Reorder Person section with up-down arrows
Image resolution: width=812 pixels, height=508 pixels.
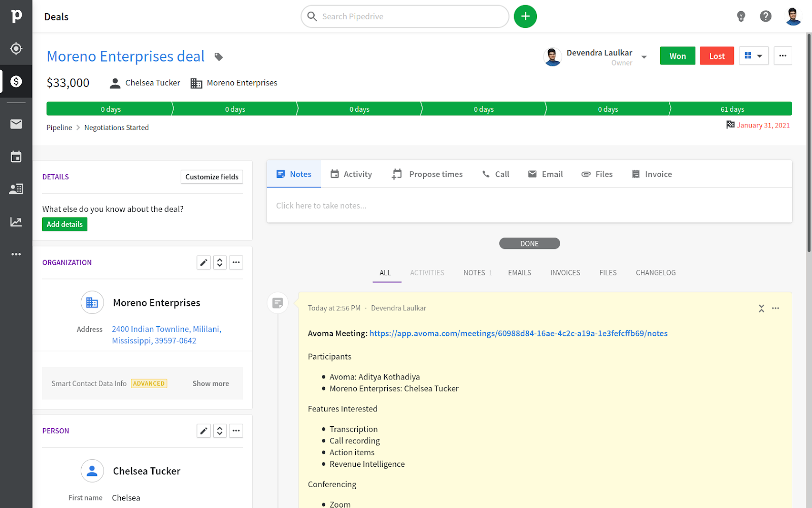pyautogui.click(x=220, y=431)
